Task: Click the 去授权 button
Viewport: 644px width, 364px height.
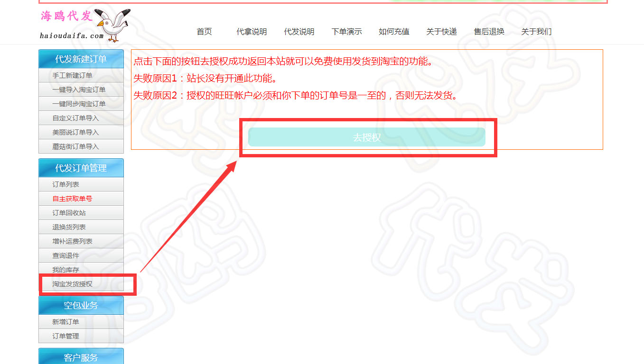Action: (x=367, y=137)
